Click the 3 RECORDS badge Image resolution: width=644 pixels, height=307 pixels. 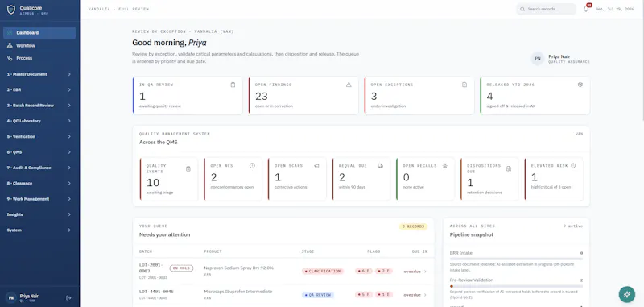(413, 226)
